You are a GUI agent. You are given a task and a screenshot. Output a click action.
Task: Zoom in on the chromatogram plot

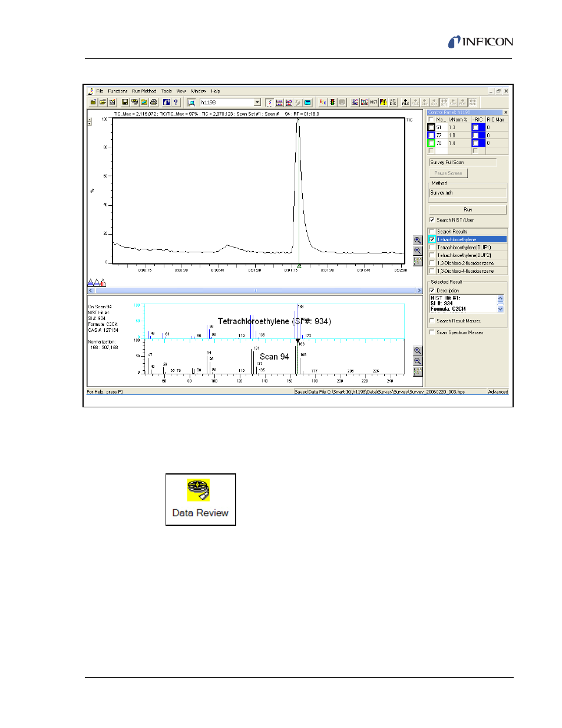click(x=418, y=241)
